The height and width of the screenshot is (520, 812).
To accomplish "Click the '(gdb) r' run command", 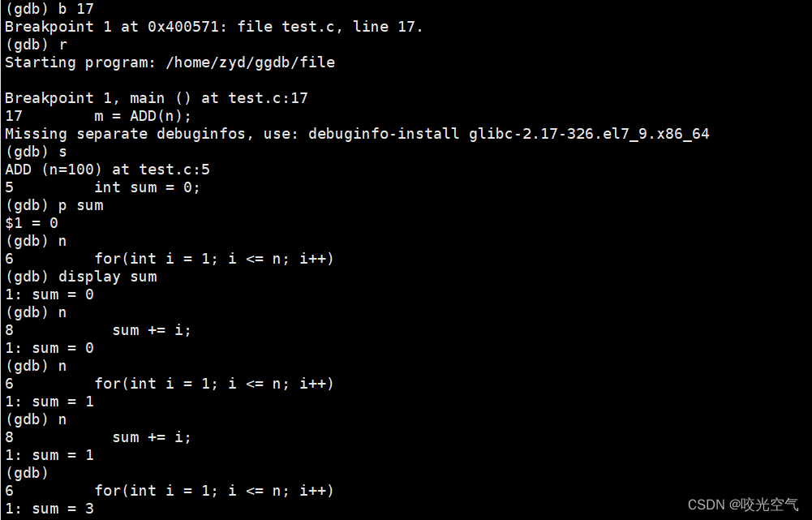I will click(36, 45).
